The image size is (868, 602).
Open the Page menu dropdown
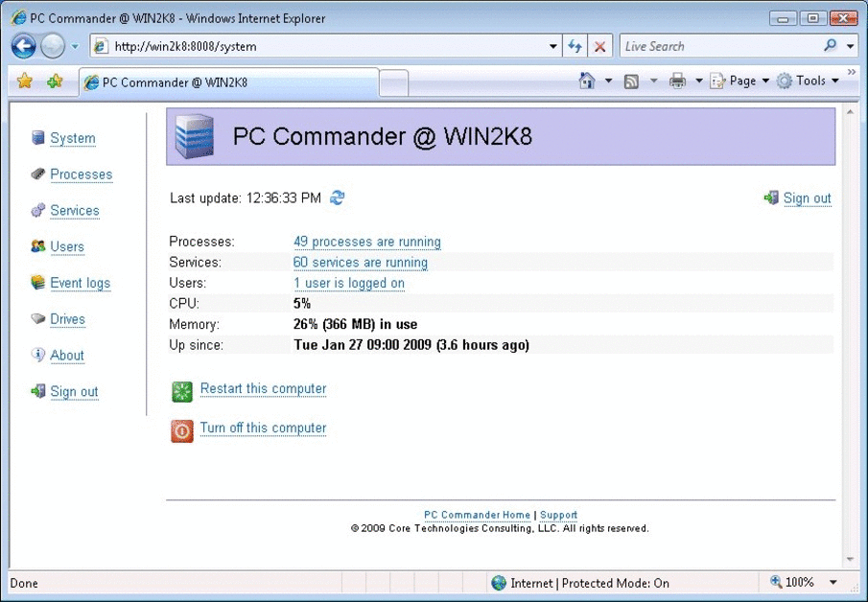[x=739, y=81]
